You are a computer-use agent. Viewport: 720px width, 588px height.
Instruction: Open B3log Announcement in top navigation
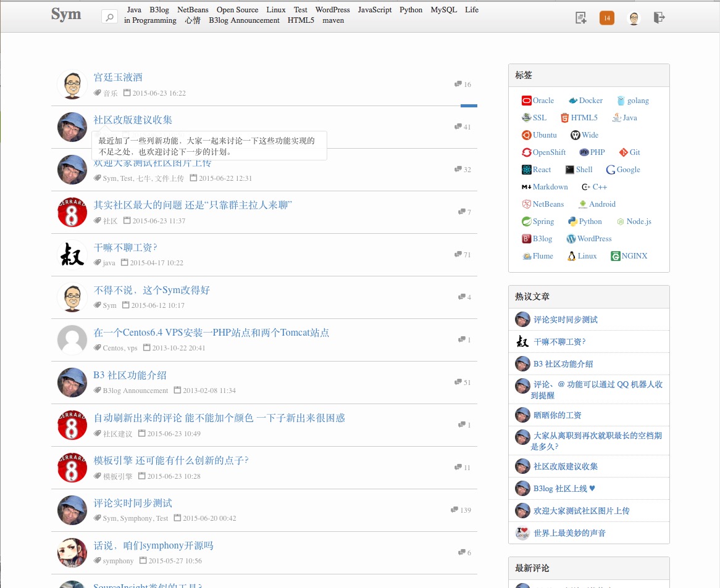click(244, 20)
